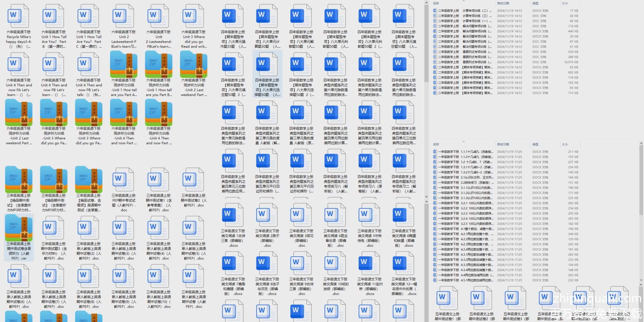Click the 类型 column header in lower list
Screen dimensions: 644x322
pyautogui.click(x=535, y=144)
